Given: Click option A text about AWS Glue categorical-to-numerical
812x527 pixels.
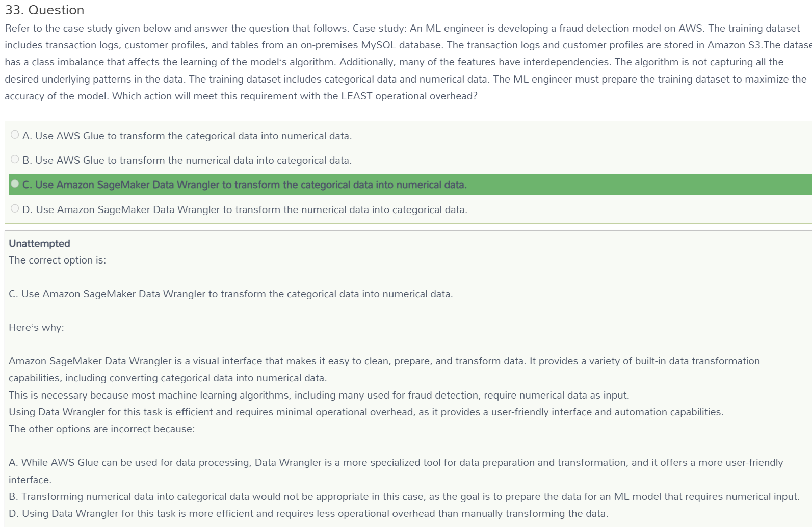Looking at the screenshot, I should click(187, 136).
